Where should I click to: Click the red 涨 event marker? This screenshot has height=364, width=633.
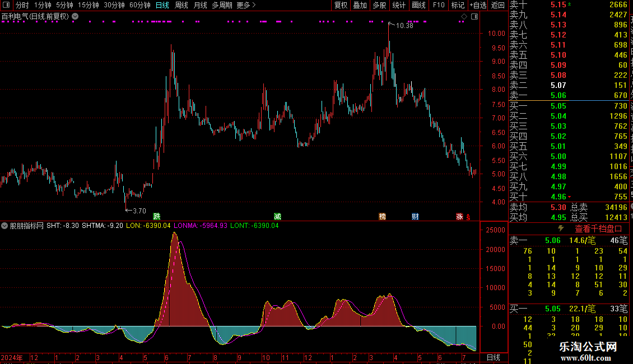459,217
